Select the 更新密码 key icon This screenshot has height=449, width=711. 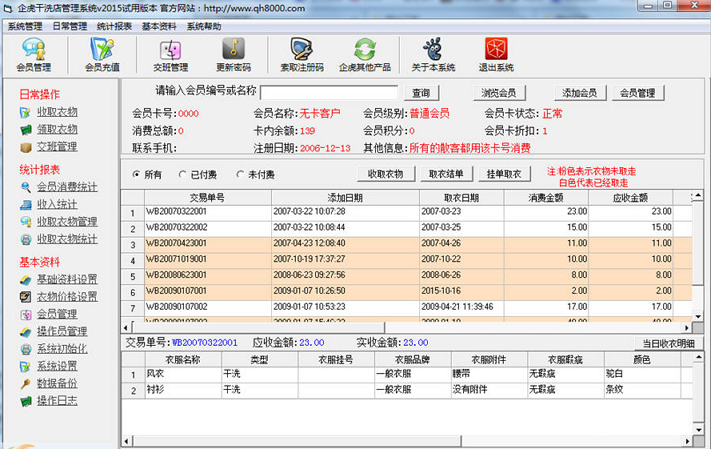click(233, 54)
